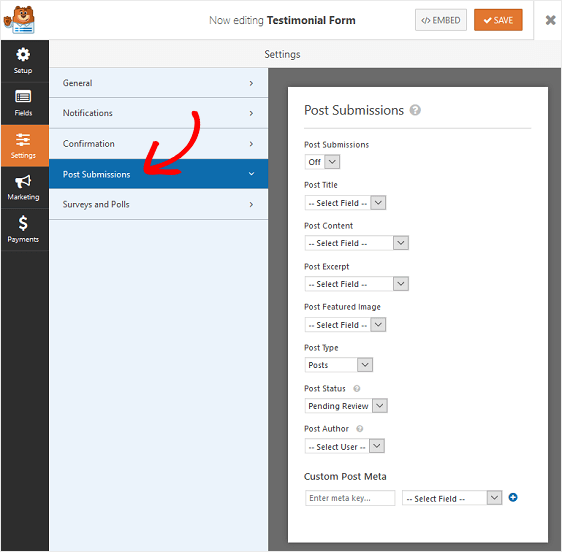Select the Post Submissions settings section
This screenshot has height=552, width=562.
click(158, 174)
